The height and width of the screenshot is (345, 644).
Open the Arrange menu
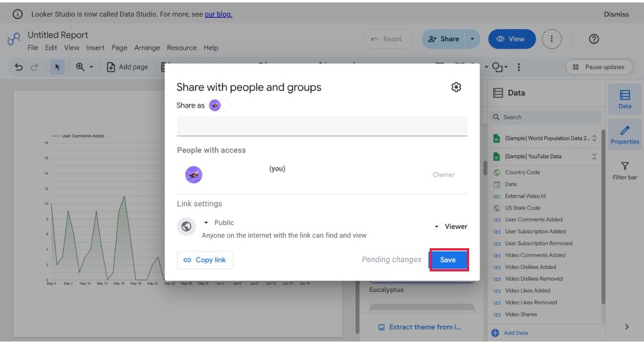tap(147, 47)
